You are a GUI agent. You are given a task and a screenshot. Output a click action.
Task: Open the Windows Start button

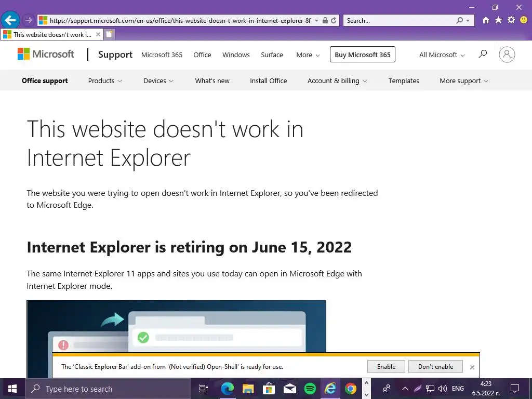click(x=12, y=389)
